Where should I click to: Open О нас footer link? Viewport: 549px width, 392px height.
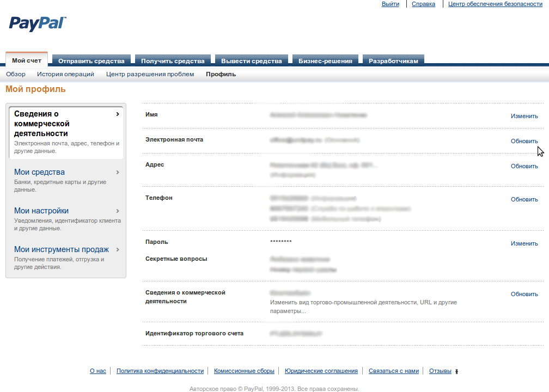click(x=97, y=371)
